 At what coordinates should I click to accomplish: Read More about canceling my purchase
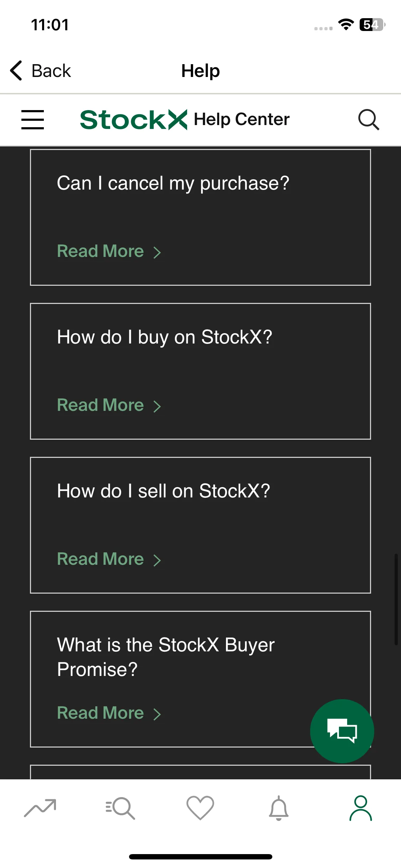coord(109,251)
